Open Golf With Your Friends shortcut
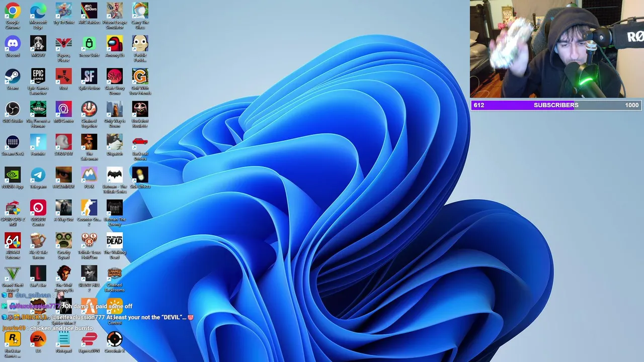This screenshot has width=644, height=362. click(x=140, y=81)
